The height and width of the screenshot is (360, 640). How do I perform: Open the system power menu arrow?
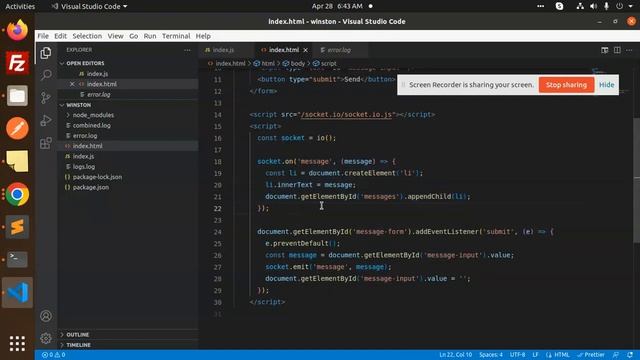631,6
